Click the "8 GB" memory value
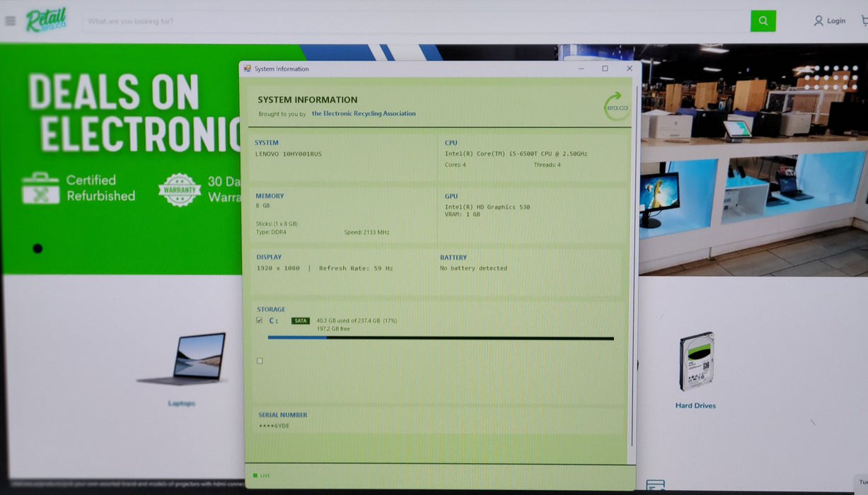Screen dimensions: 868x495 coord(262,206)
